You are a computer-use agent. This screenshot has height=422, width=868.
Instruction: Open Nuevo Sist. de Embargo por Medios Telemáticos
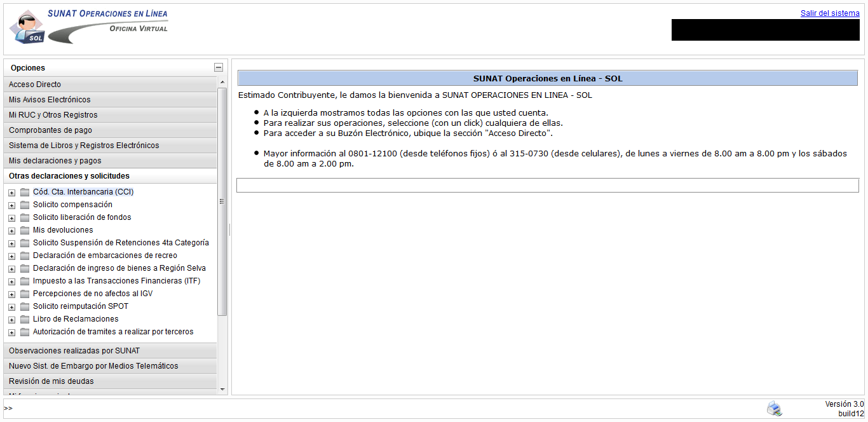tap(111, 366)
